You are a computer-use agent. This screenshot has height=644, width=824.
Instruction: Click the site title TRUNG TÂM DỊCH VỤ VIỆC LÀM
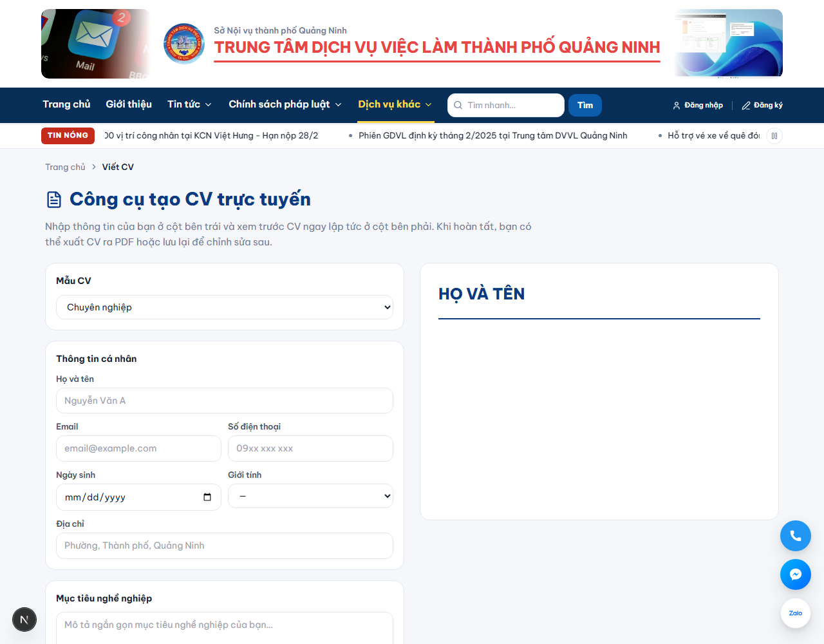pyautogui.click(x=437, y=48)
